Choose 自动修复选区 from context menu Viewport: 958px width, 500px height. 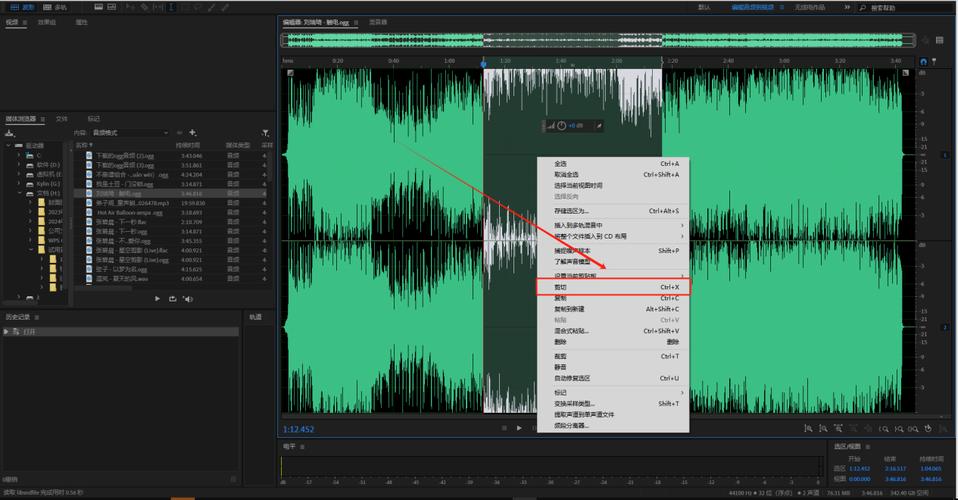[x=613, y=378]
